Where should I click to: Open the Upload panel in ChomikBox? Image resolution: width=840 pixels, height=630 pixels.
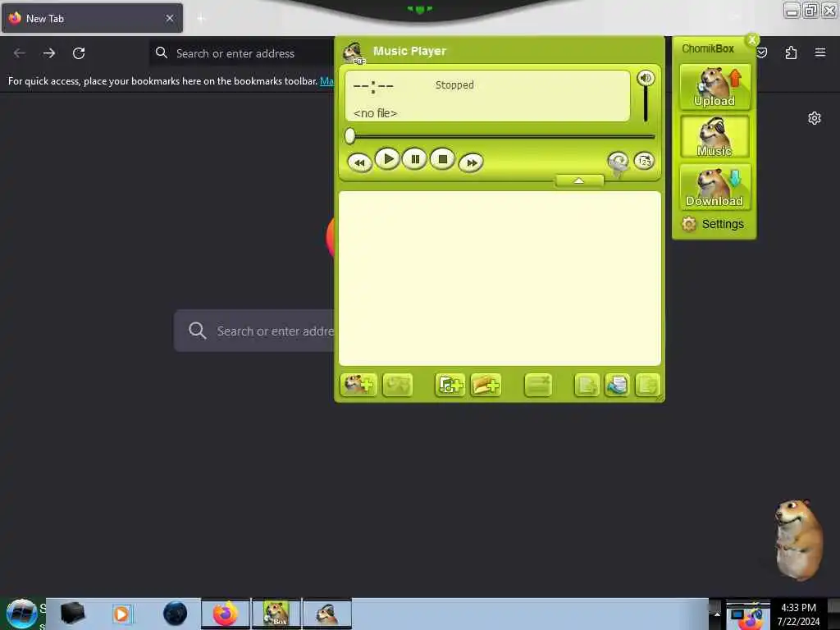click(714, 87)
